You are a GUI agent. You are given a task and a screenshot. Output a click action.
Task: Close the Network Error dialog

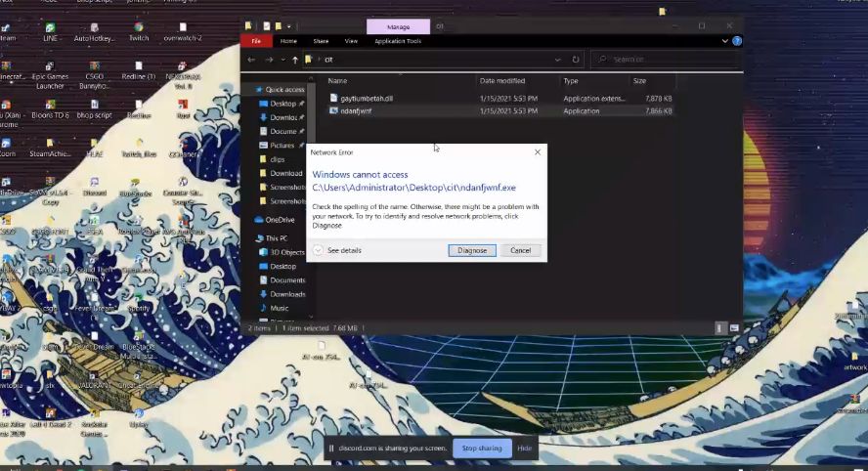537,152
